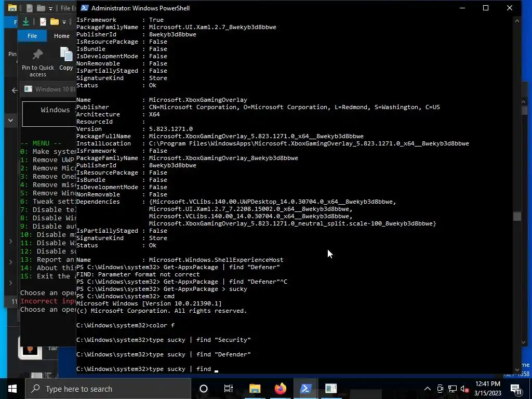The height and width of the screenshot is (399, 532).
Task: Click the version value '5.823.1271.0'
Action: tap(170, 129)
